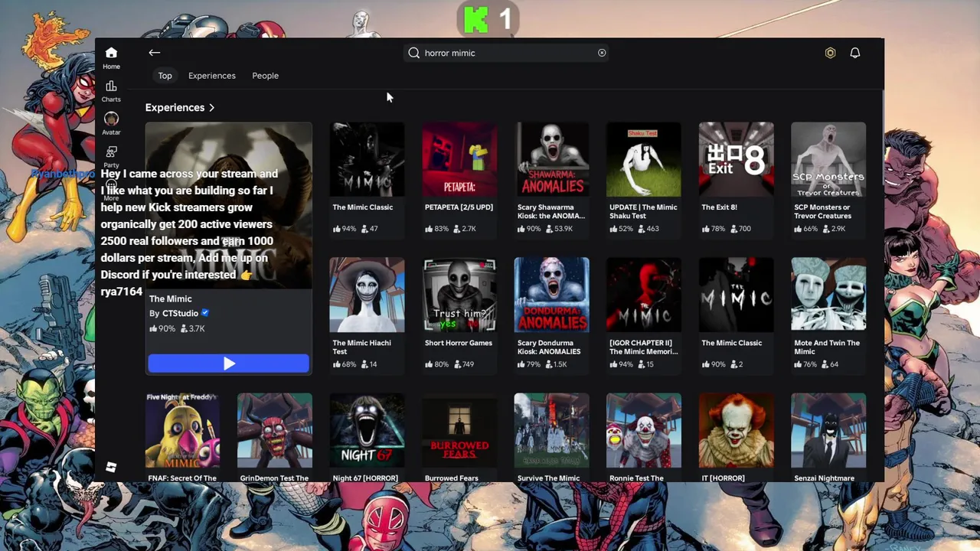Switch to the People tab
Image resolution: width=980 pixels, height=551 pixels.
coord(266,76)
